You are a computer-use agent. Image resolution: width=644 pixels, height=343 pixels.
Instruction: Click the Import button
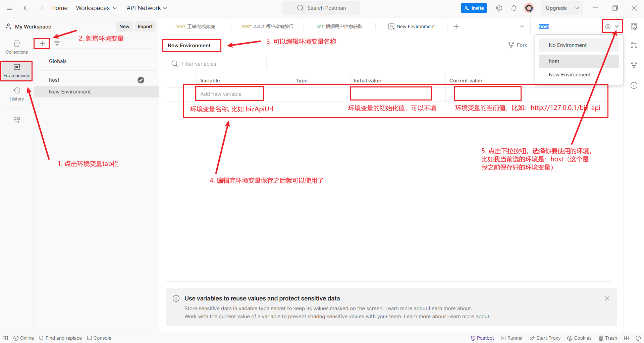click(145, 26)
